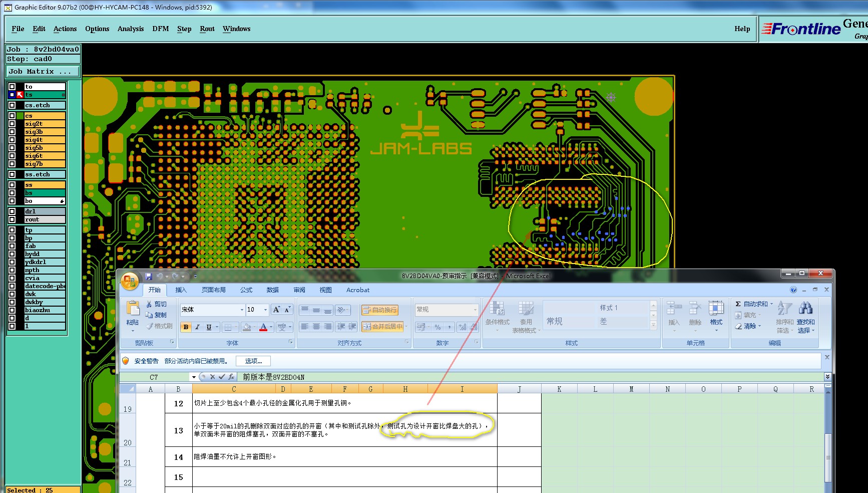Switch to 数据 ribbon tab
Viewport: 868px width, 493px height.
click(273, 290)
